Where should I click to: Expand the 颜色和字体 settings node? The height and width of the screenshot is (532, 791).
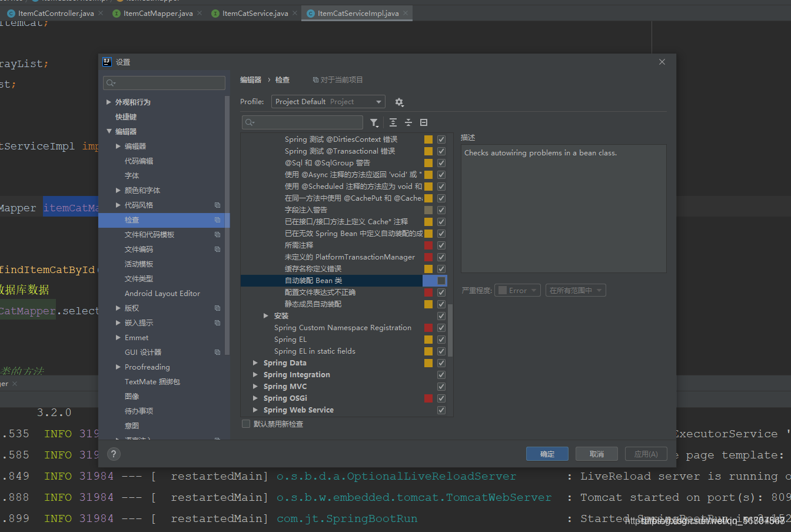pos(118,191)
